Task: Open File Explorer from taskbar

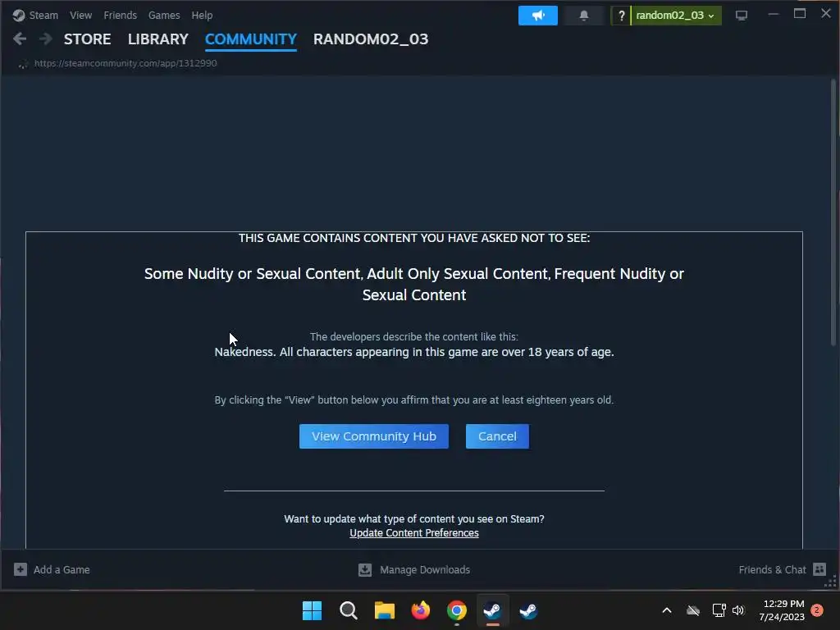Action: (384, 610)
